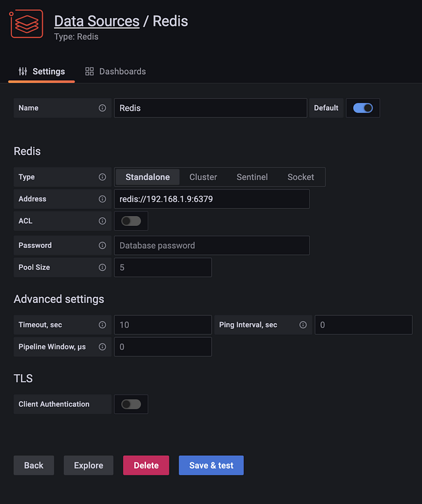Click the Back button
Image resolution: width=422 pixels, height=504 pixels.
[x=34, y=465]
